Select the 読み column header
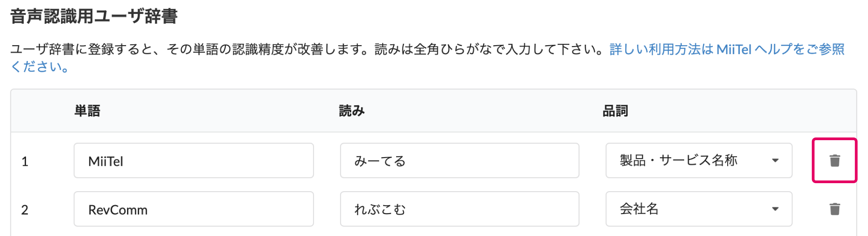The height and width of the screenshot is (236, 868). tap(352, 111)
